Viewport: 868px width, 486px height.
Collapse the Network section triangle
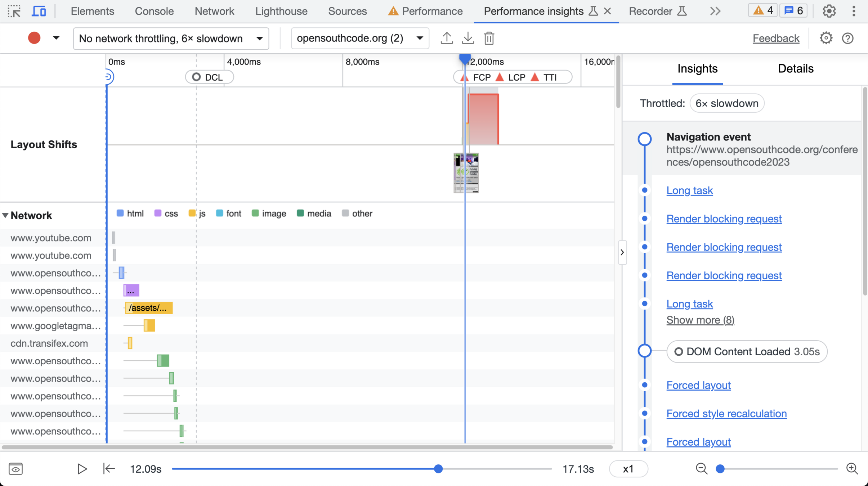coord(5,216)
